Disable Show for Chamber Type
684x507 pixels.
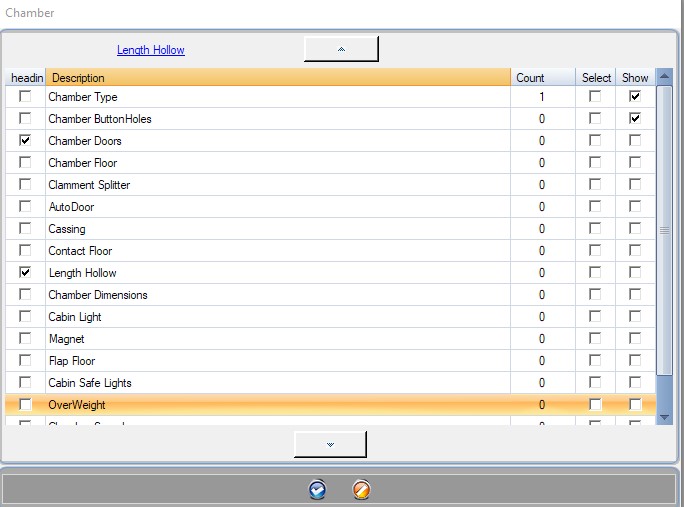pos(635,97)
